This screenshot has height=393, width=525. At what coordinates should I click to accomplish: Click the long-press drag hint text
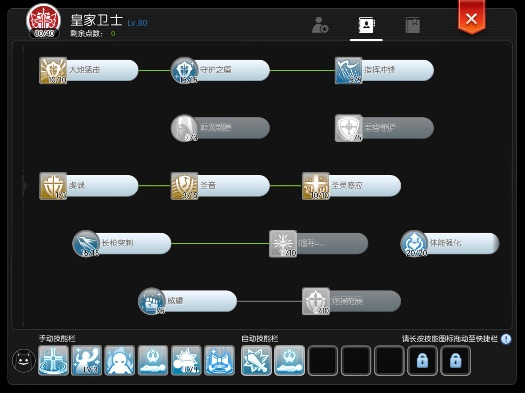(x=450, y=339)
